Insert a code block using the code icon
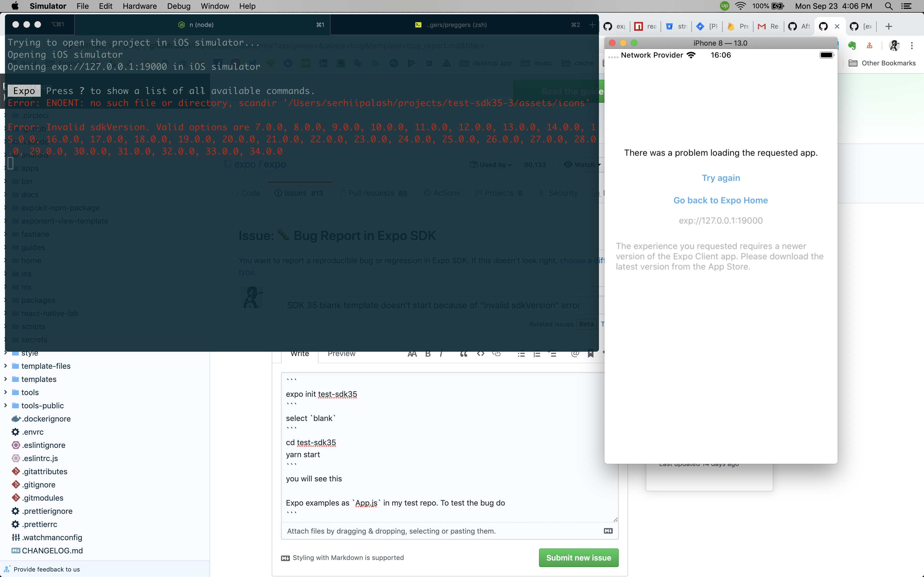This screenshot has height=577, width=924. 480,354
